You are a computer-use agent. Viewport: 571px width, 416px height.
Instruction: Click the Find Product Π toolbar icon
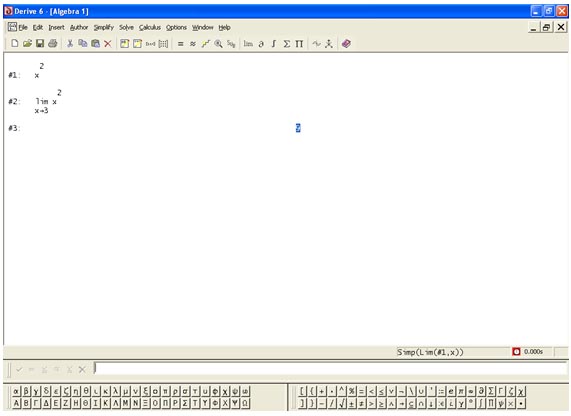[299, 44]
